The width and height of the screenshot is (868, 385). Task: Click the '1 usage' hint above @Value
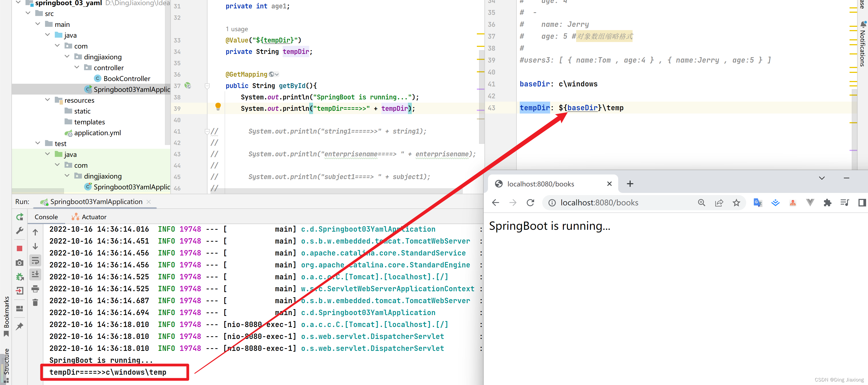tap(237, 29)
